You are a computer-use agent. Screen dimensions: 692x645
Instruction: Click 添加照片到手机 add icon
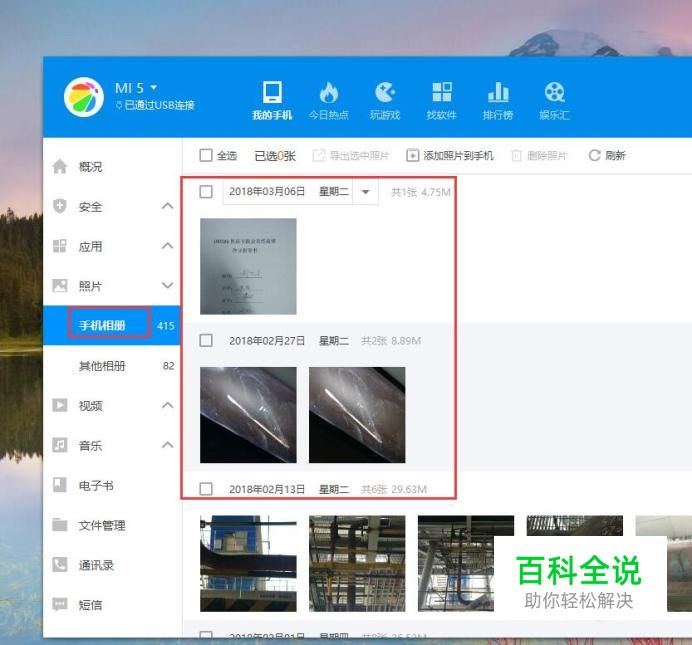[x=412, y=155]
